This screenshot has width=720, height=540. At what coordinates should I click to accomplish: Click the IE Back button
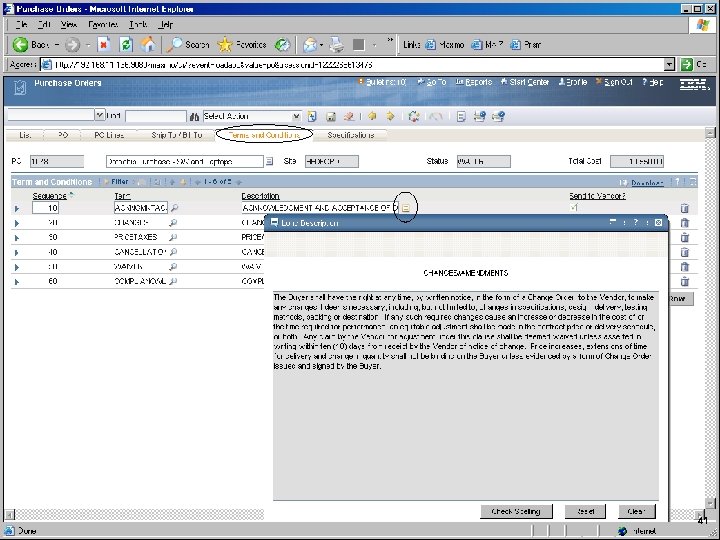[31, 45]
